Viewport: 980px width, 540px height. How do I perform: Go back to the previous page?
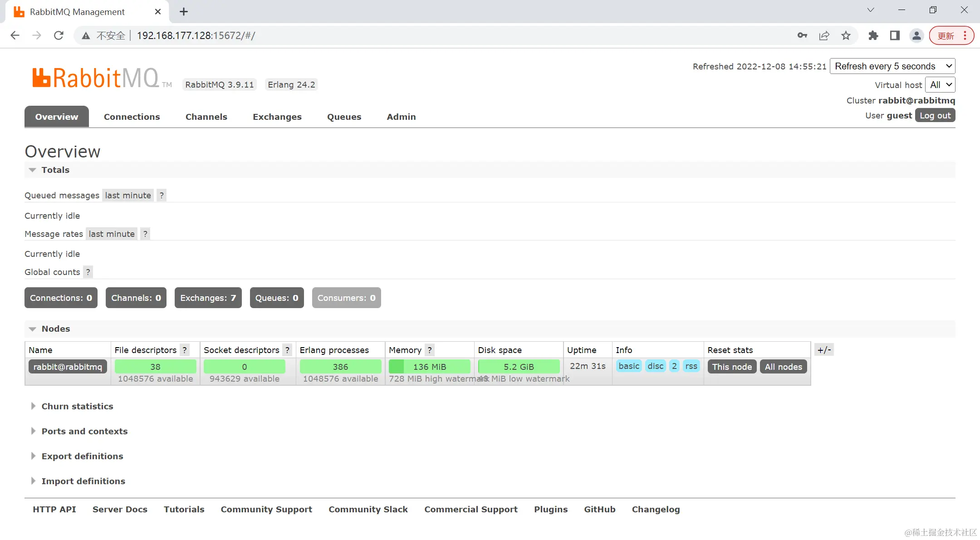point(15,35)
